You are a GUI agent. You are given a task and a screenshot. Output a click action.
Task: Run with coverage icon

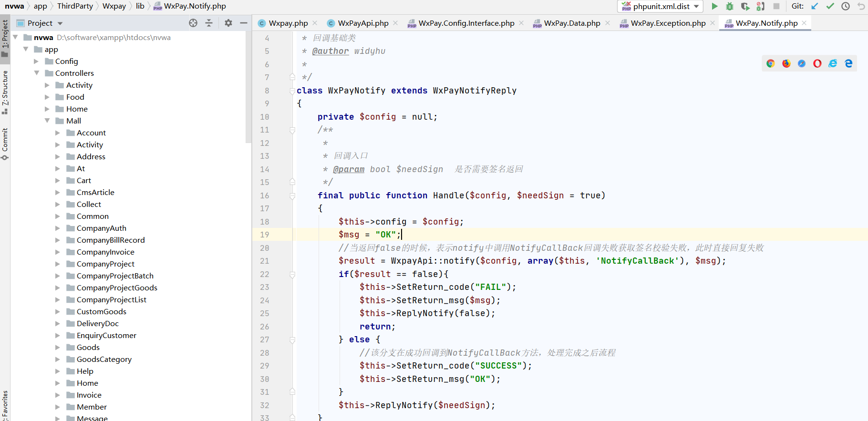(745, 6)
